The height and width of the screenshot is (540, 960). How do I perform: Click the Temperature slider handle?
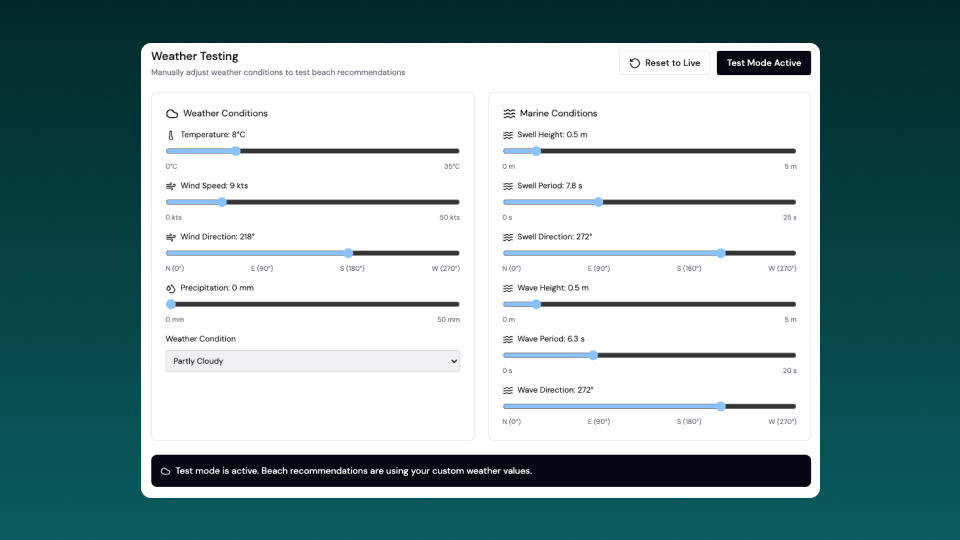[236, 151]
